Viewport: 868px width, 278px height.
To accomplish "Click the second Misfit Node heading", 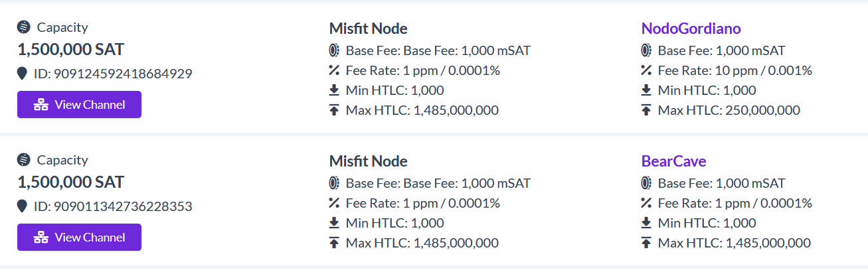I will (x=368, y=161).
